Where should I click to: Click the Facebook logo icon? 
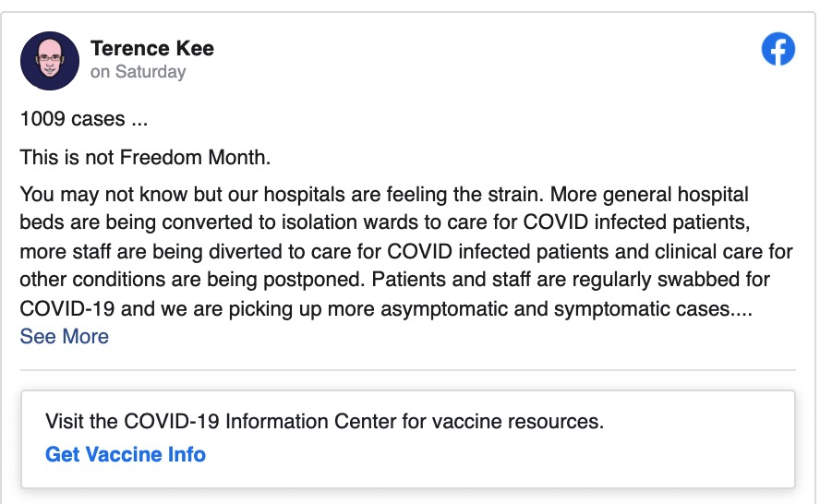pos(778,49)
